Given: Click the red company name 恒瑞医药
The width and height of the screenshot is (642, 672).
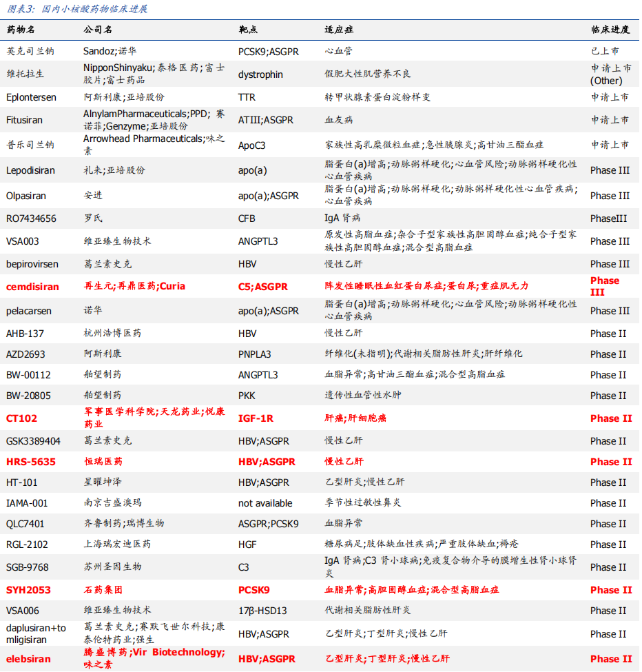Looking at the screenshot, I should [x=103, y=462].
